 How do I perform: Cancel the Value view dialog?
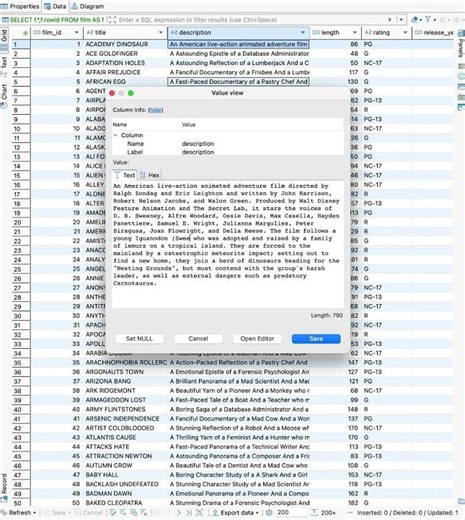(x=198, y=339)
